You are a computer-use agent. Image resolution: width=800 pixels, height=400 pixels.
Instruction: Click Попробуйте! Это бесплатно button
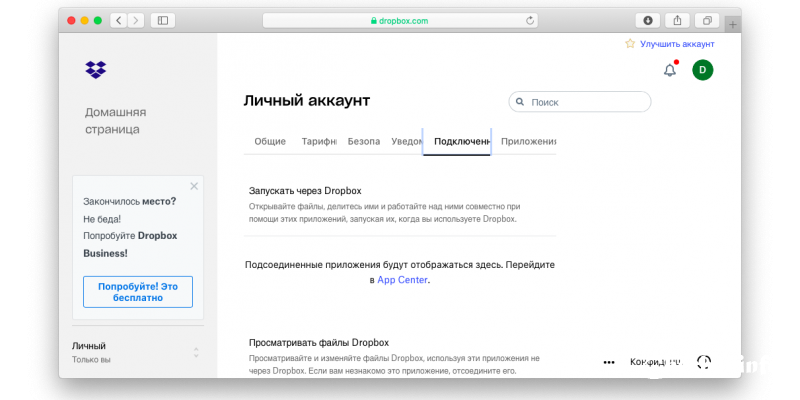coord(138,292)
